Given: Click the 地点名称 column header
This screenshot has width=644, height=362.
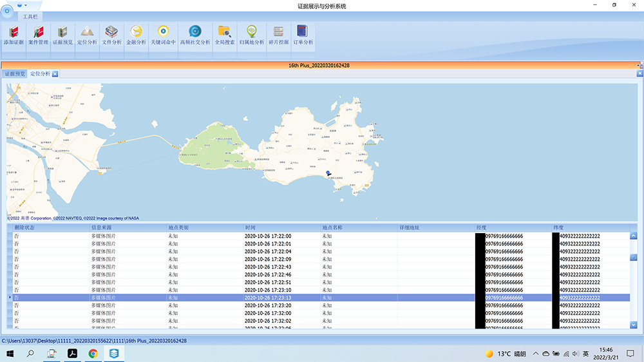Looking at the screenshot, I should (359, 227).
